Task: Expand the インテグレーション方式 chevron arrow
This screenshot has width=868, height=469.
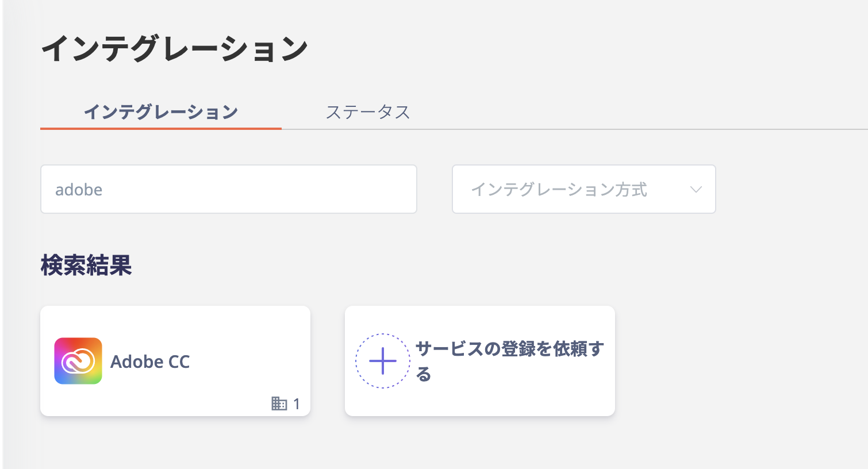Action: pos(696,190)
